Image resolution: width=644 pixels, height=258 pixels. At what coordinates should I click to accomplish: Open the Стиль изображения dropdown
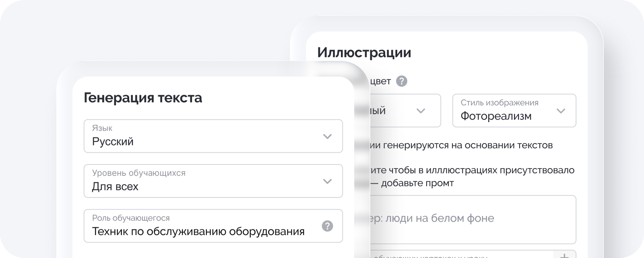click(514, 111)
